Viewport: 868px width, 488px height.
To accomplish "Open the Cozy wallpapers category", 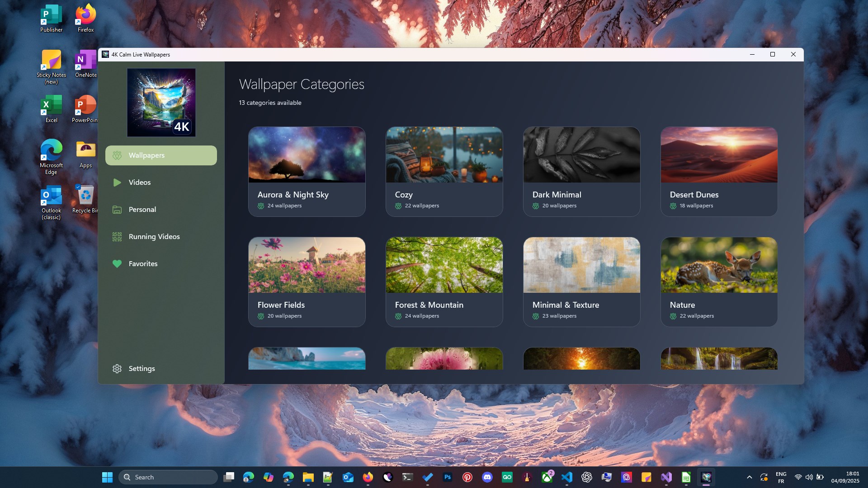I will pos(444,172).
